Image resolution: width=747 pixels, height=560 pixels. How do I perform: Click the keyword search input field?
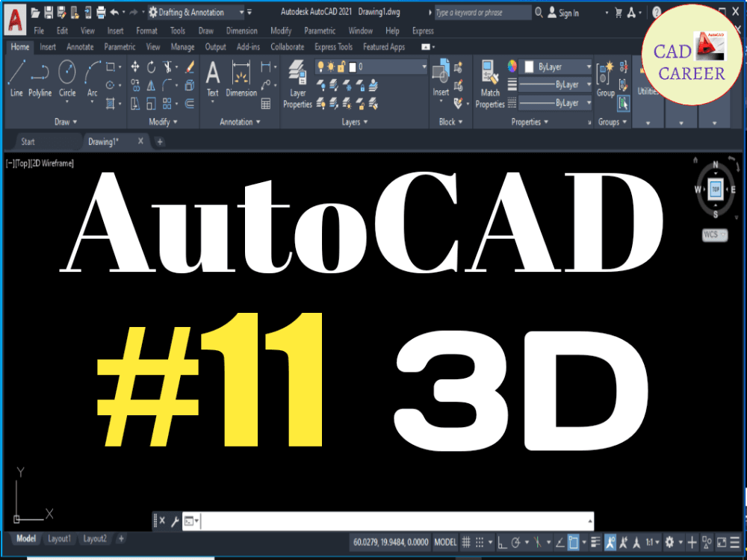click(x=483, y=13)
